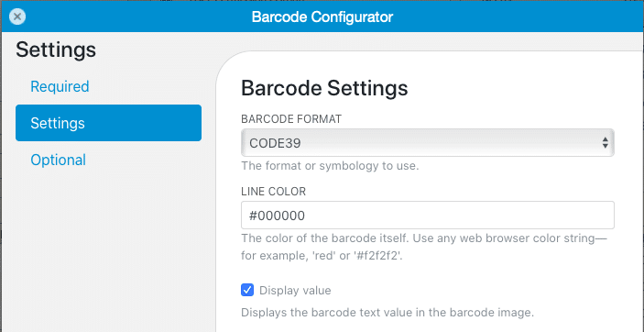The image size is (644, 332).
Task: Click the barcode color description text
Action: click(424, 248)
